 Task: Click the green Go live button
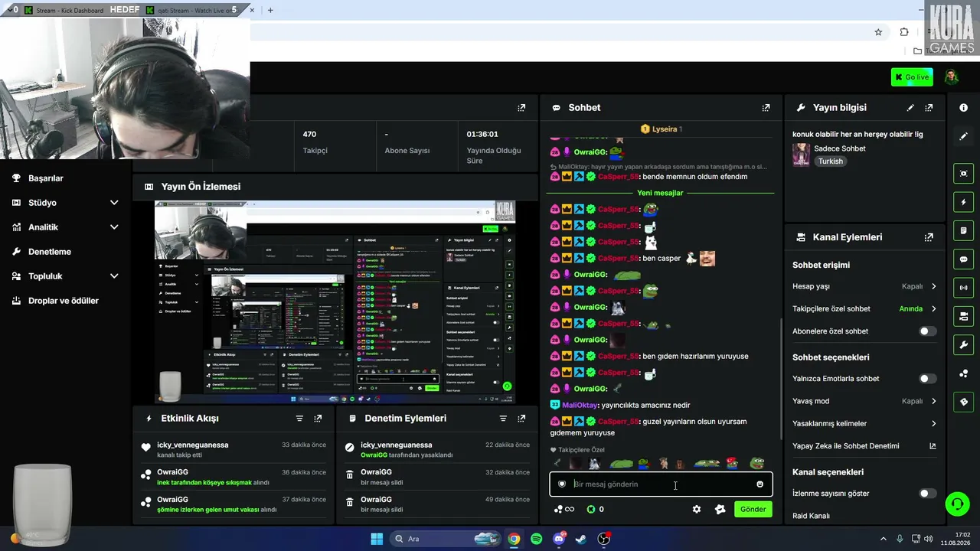point(912,77)
